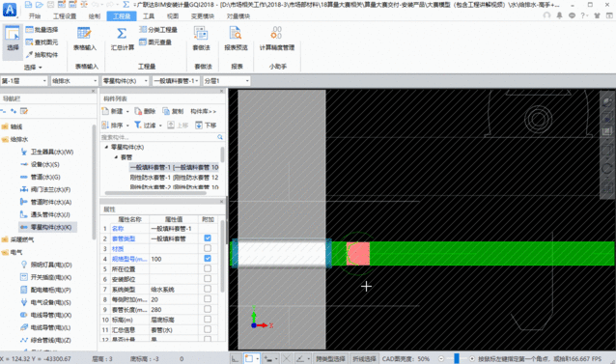616x364 pixels.
Task: Check the 材质 attached checkbox
Action: click(208, 248)
